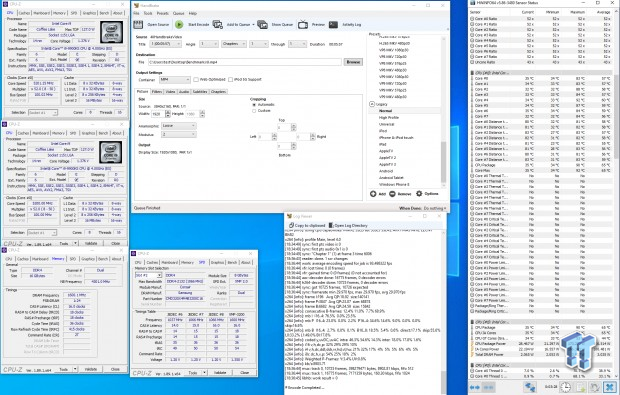
Task: Select the High Profile preset
Action: [x=389, y=118]
